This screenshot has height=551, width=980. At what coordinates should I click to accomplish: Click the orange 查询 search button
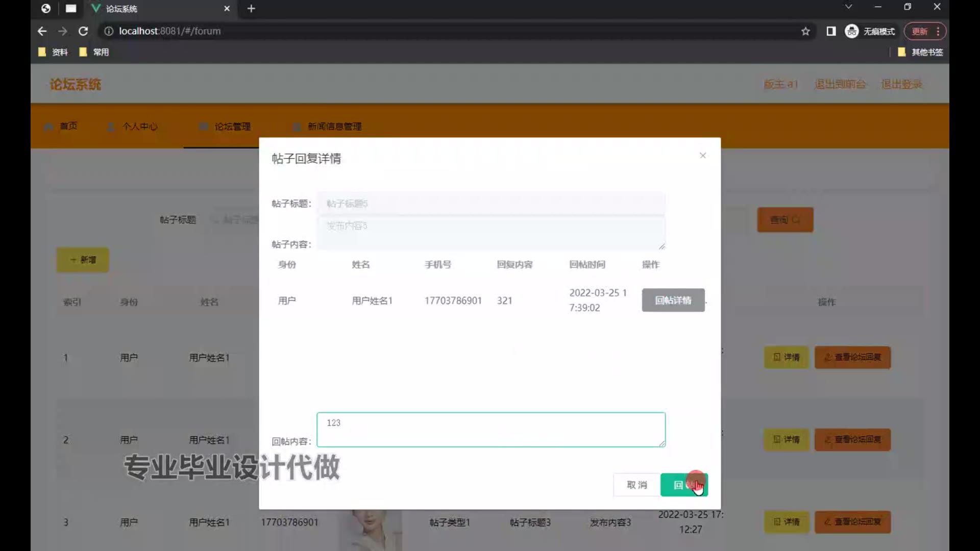tap(785, 220)
